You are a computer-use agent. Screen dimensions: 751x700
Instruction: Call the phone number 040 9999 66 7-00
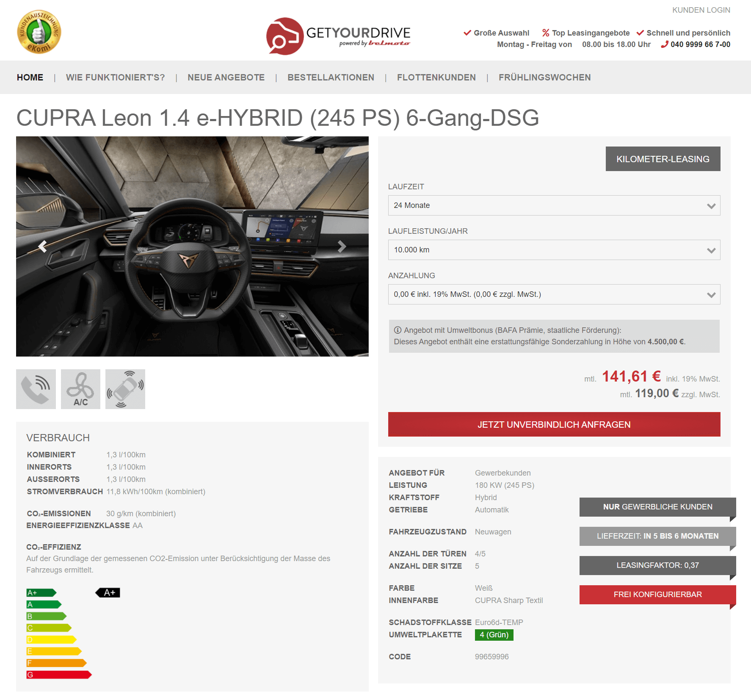click(x=700, y=44)
